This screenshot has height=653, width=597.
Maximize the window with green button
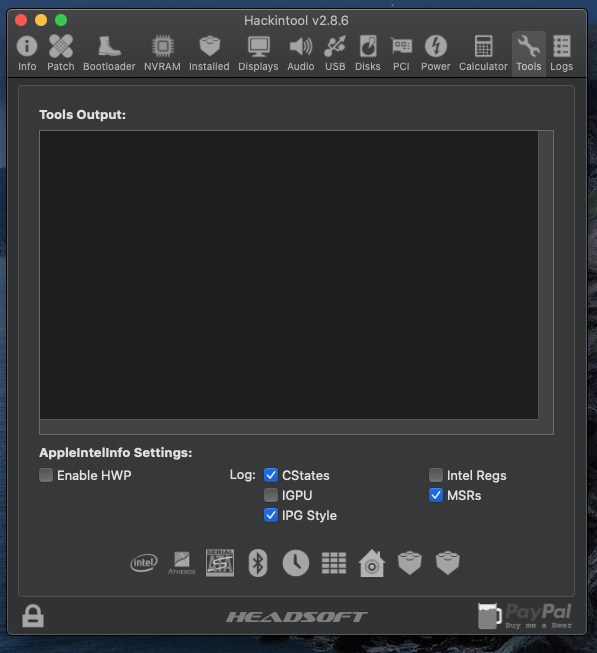click(x=61, y=20)
